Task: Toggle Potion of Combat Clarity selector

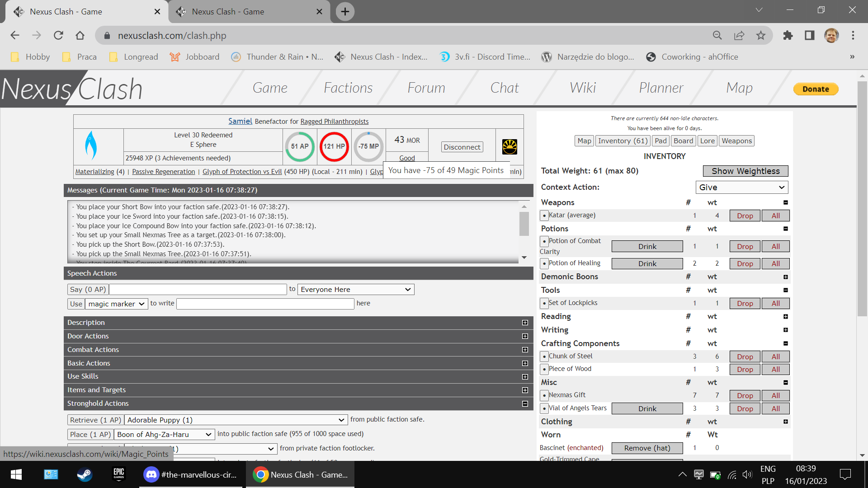Action: point(544,241)
